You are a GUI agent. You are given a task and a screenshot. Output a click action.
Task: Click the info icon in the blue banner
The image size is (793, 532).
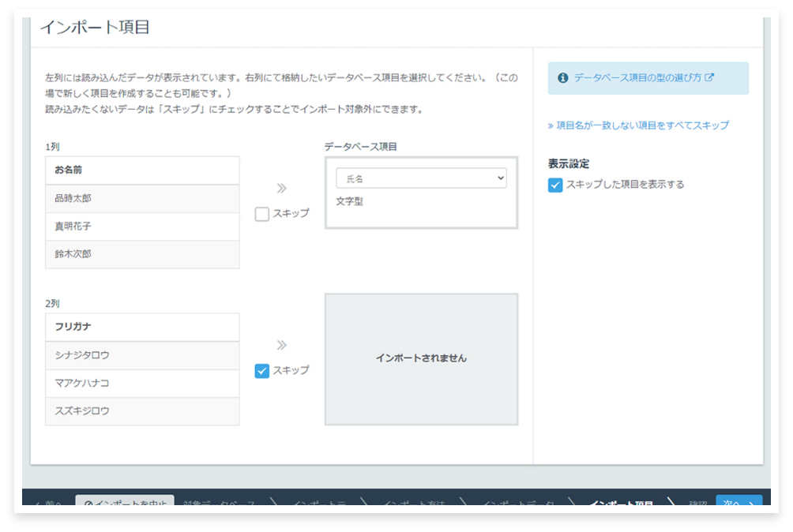tap(562, 78)
